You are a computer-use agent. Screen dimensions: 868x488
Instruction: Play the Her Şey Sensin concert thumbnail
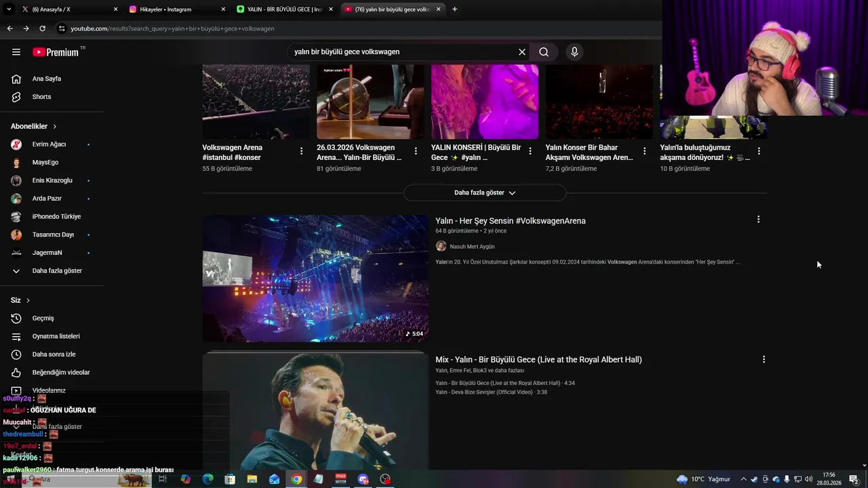pos(315,279)
